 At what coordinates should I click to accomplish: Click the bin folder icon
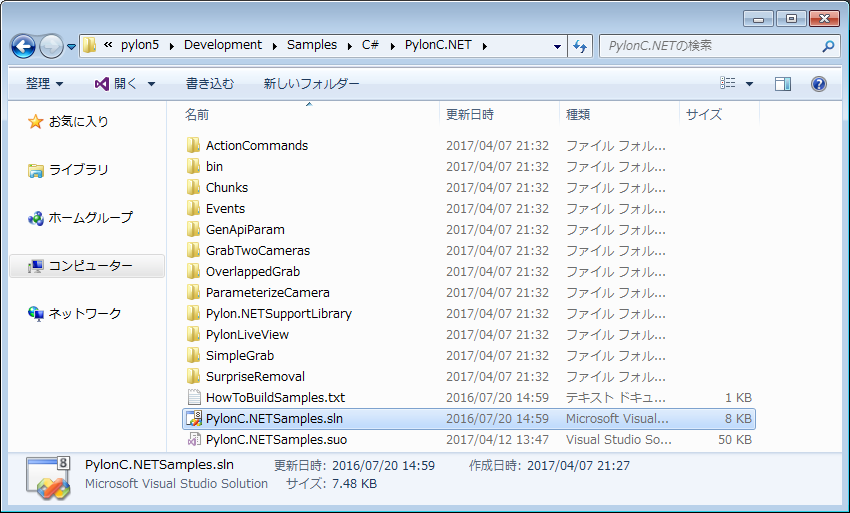pyautogui.click(x=194, y=166)
